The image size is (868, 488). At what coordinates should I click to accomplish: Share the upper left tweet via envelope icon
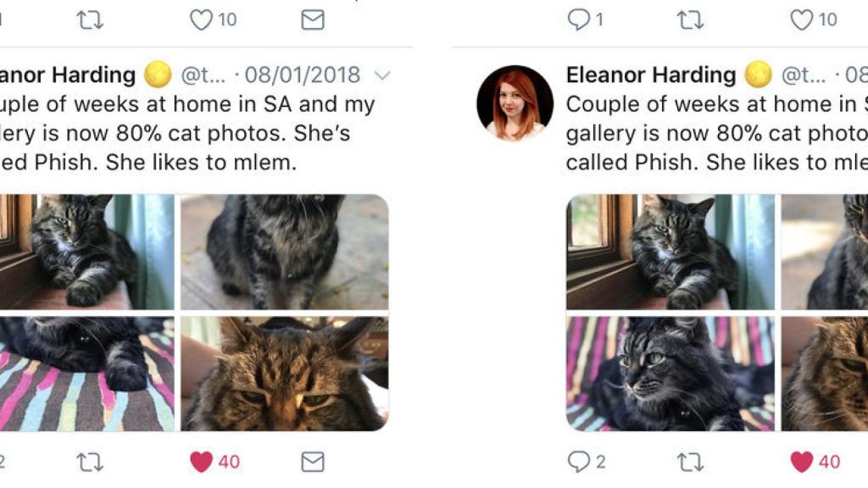point(313,19)
